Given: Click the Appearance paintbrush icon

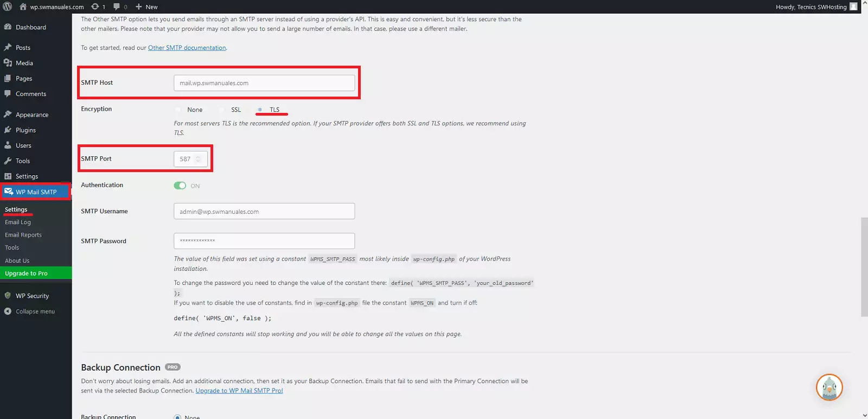Looking at the screenshot, I should point(8,115).
